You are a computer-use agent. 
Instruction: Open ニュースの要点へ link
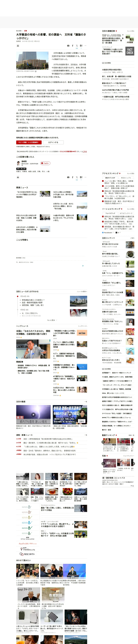click(82, 292)
